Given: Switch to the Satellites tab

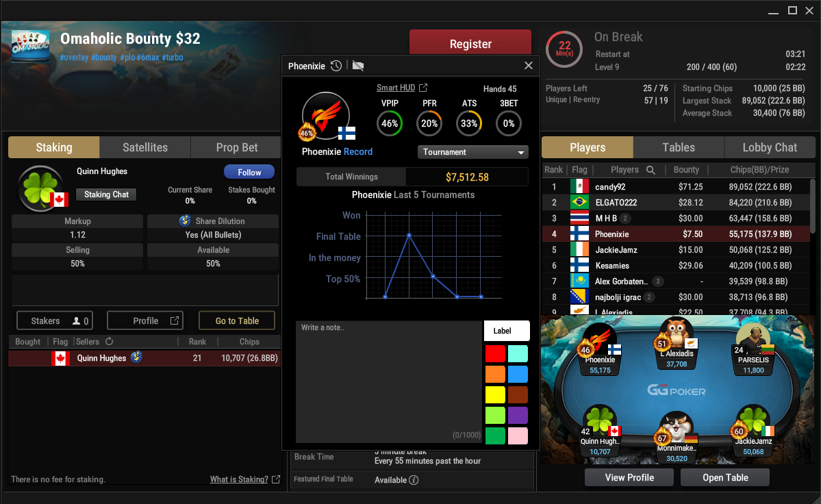Looking at the screenshot, I should click(145, 148).
